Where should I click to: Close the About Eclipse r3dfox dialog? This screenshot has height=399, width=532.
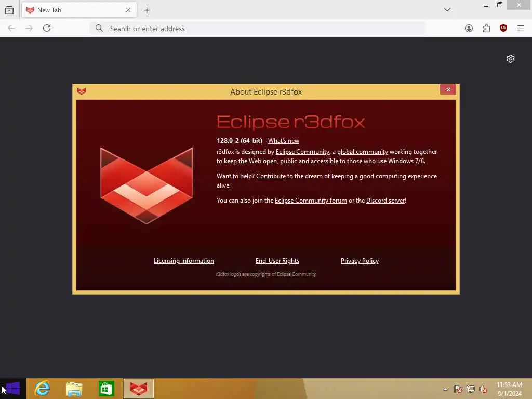point(448,89)
